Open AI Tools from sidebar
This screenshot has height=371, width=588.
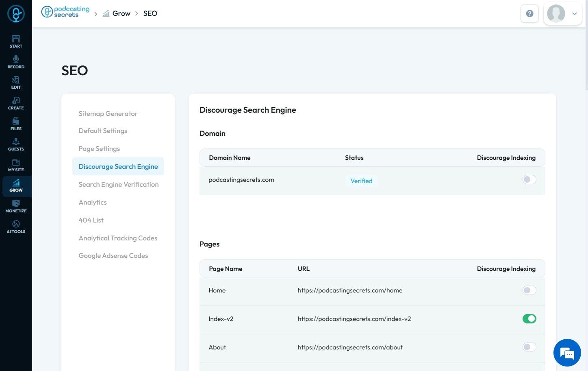pyautogui.click(x=16, y=227)
